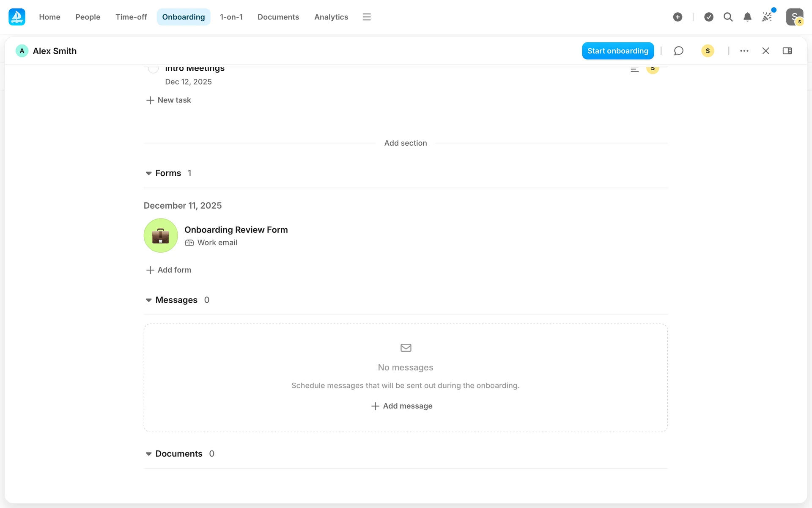The width and height of the screenshot is (812, 508).
Task: Collapse the Messages section
Action: (x=148, y=300)
